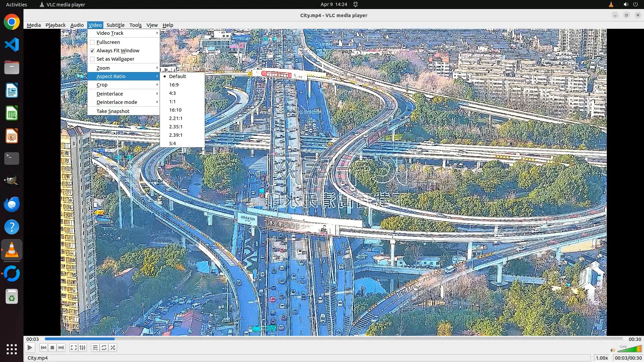Screen dimensions: 644x362
Task: Show the playlist via toolbar icon
Action: click(95, 348)
